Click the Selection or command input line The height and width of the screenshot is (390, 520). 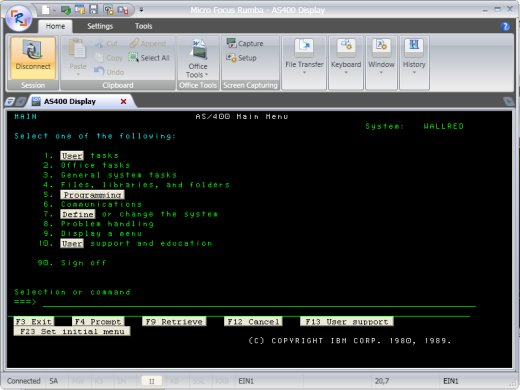coord(259,303)
